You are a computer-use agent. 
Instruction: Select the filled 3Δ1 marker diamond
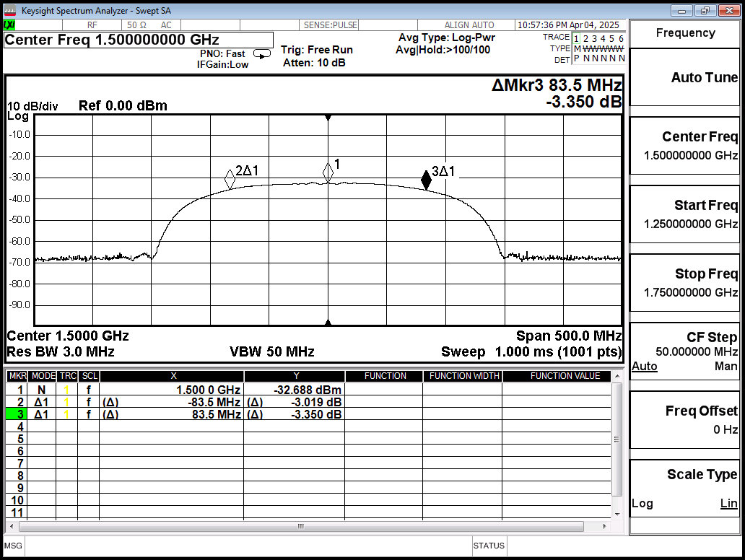[x=426, y=180]
